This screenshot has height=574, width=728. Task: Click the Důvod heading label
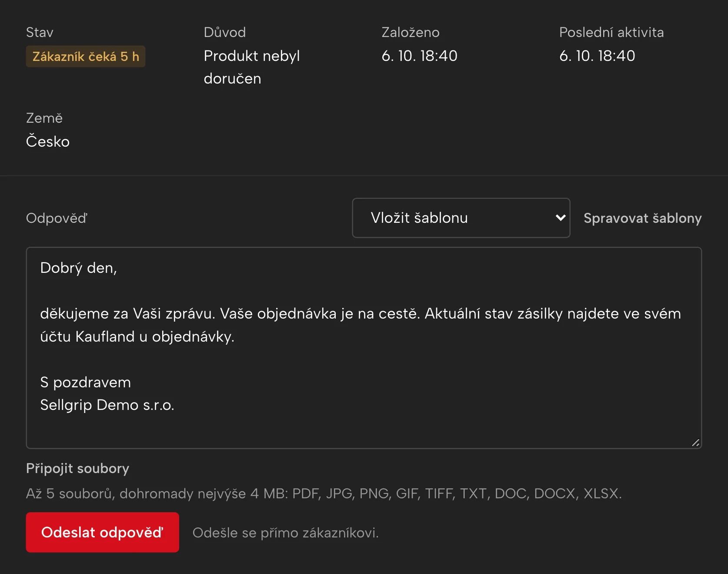[225, 32]
